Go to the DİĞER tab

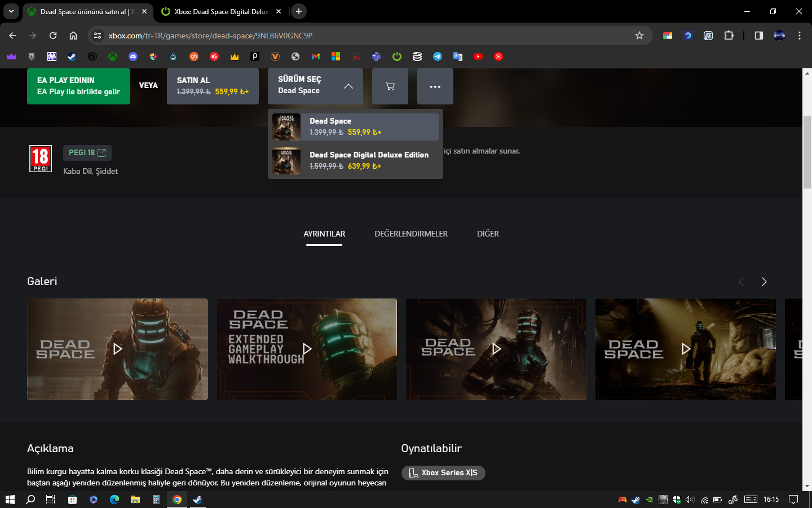tap(488, 234)
